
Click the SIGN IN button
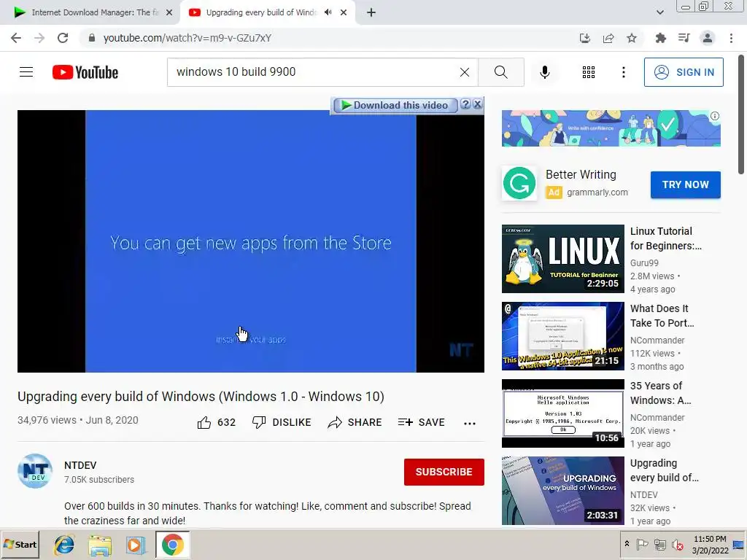[x=684, y=72]
